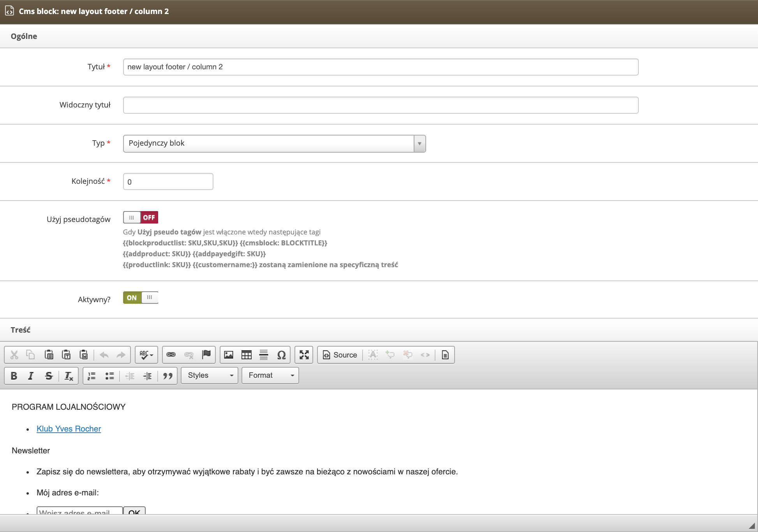Click the red cross speech bubble icon

click(x=407, y=355)
